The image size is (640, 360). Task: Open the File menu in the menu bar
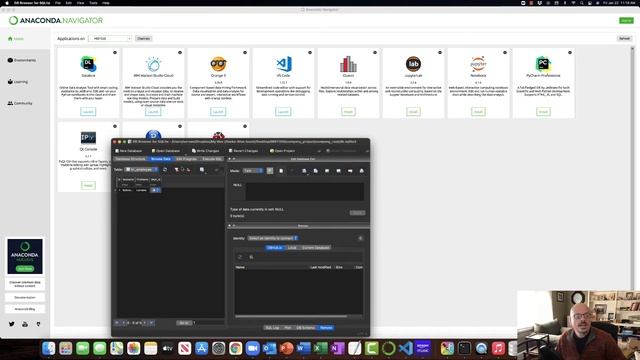[58, 3]
